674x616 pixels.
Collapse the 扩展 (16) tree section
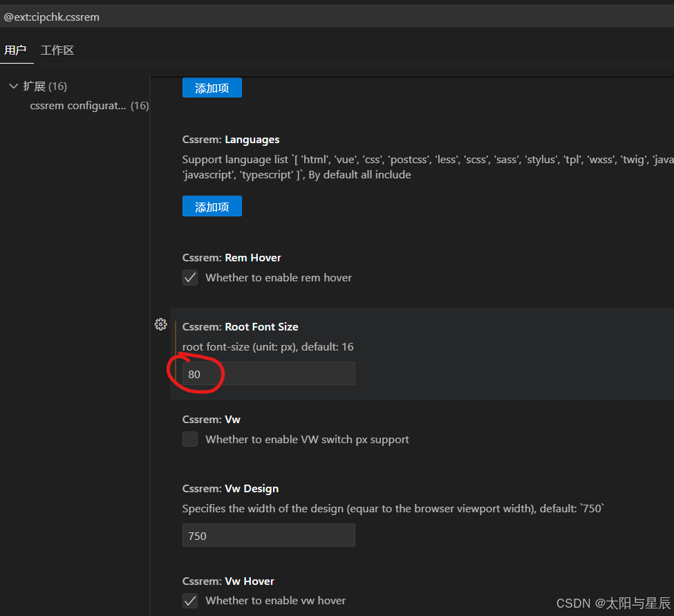pyautogui.click(x=14, y=86)
